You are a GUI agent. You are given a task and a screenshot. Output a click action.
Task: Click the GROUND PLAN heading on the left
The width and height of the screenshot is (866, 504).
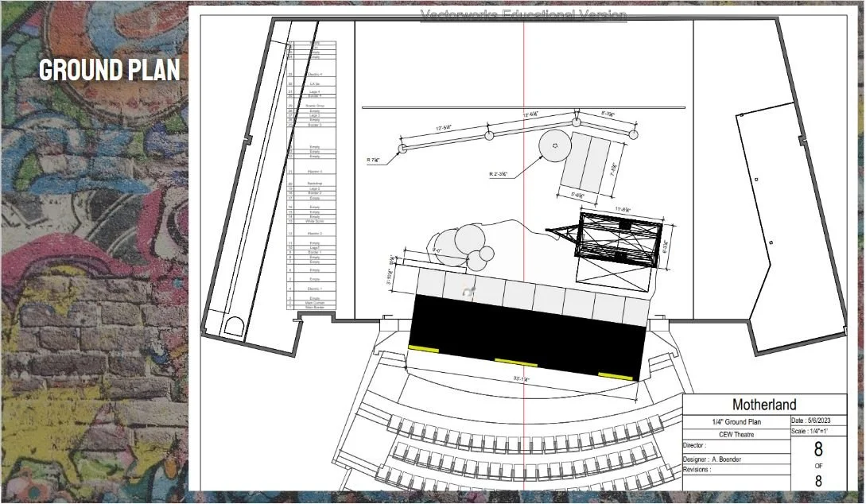coord(108,70)
